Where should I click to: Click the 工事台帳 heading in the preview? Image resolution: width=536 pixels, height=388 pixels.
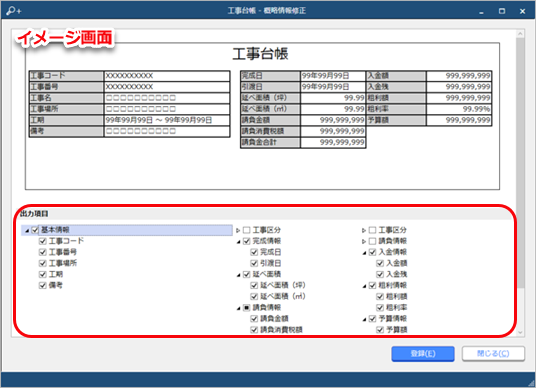[x=260, y=54]
